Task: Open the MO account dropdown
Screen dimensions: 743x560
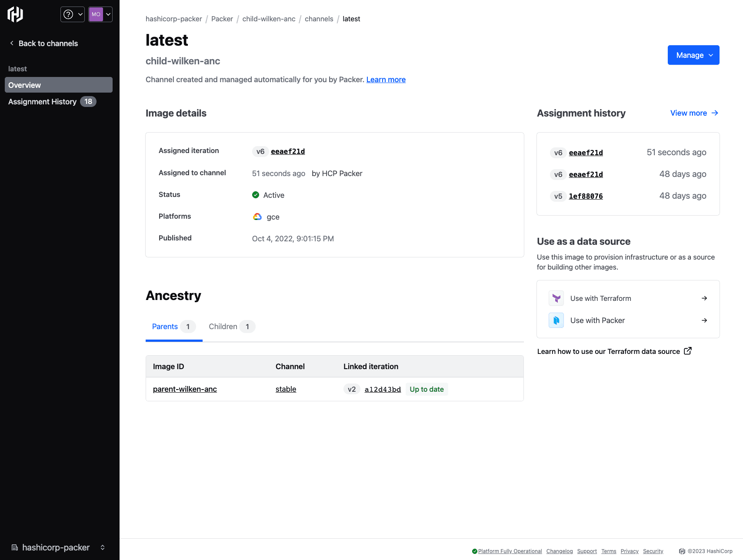Action: [x=100, y=14]
